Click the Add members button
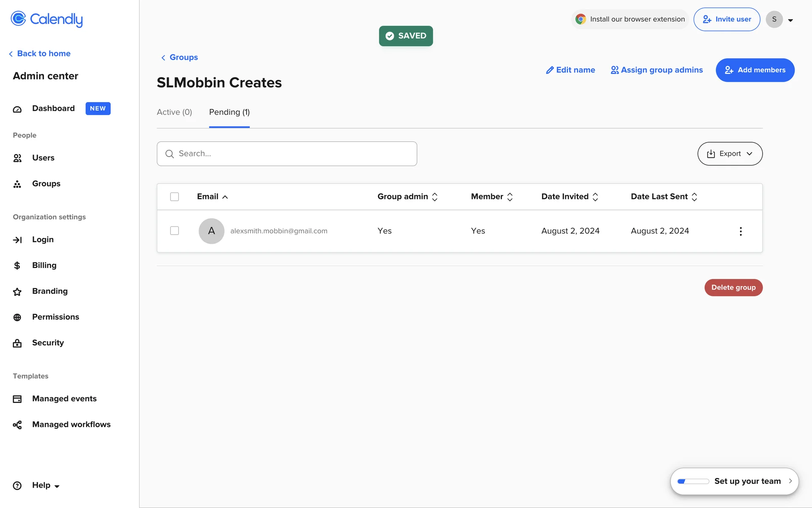 click(x=754, y=70)
